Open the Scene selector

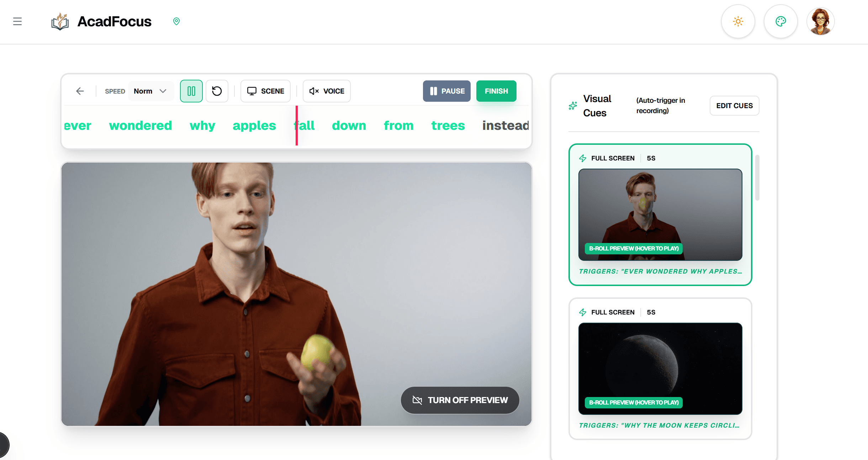[265, 91]
